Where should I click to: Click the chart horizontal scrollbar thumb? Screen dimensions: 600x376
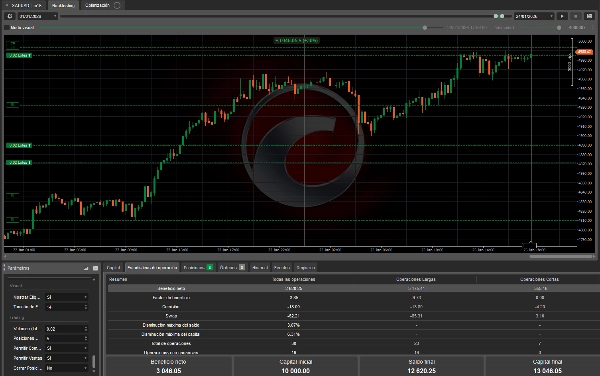561,257
